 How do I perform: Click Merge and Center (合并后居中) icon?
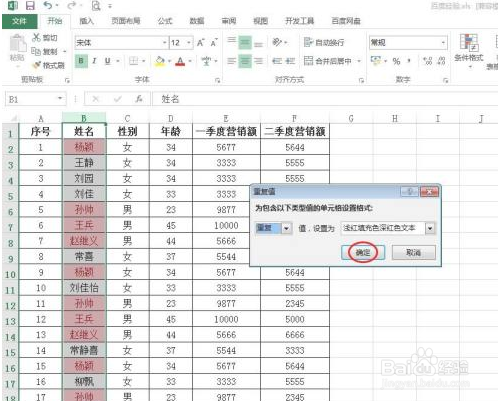click(308, 61)
